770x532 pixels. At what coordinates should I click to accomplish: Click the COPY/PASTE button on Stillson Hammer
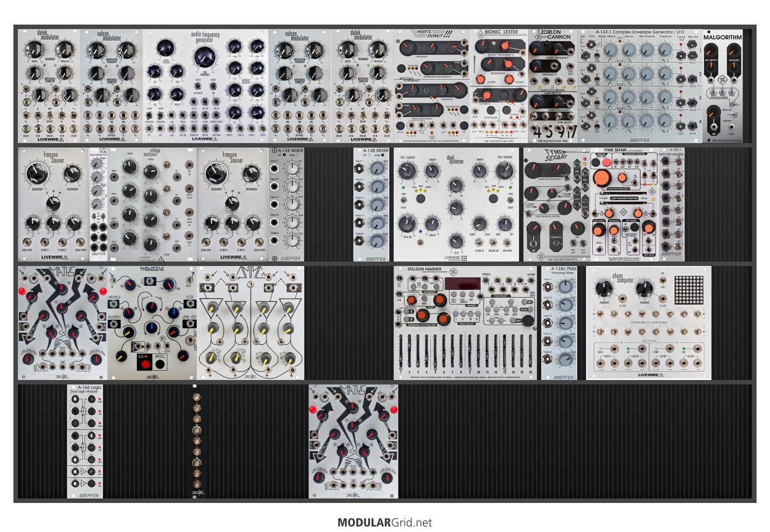[x=454, y=294]
